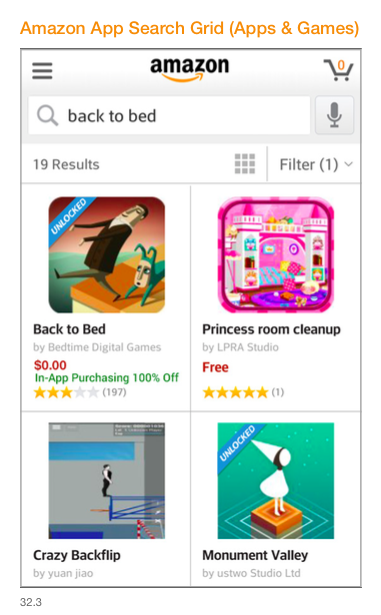Click the Free price label
The image size is (381, 615).
pos(215,368)
